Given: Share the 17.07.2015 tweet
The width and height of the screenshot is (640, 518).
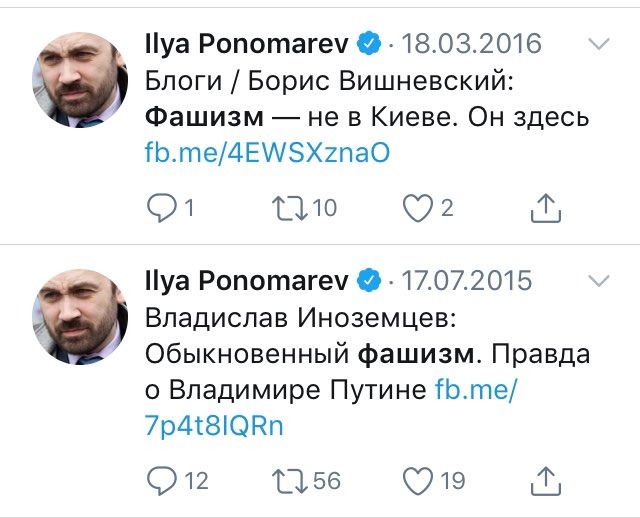Looking at the screenshot, I should (546, 480).
